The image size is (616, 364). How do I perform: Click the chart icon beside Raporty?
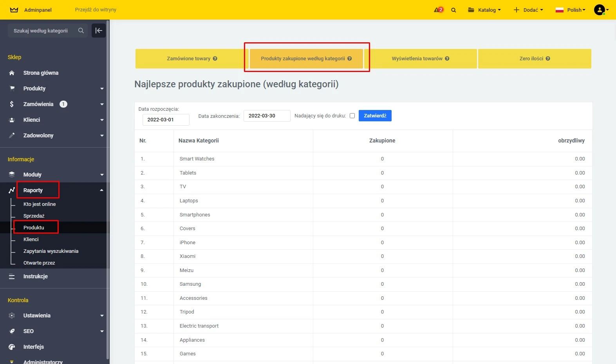click(12, 190)
